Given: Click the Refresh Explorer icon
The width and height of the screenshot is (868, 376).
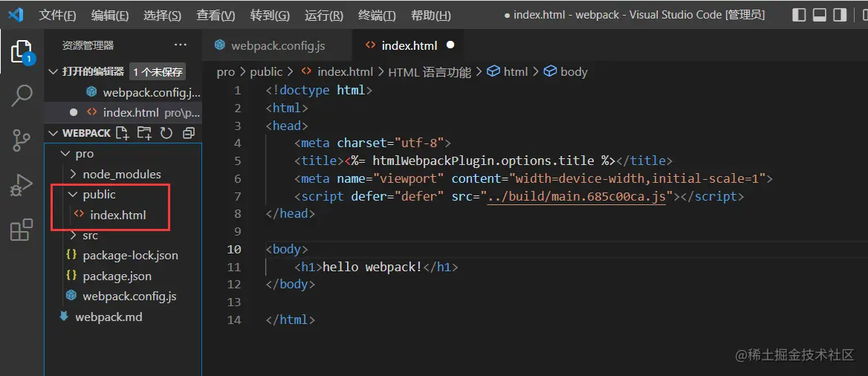Looking at the screenshot, I should pyautogui.click(x=166, y=133).
